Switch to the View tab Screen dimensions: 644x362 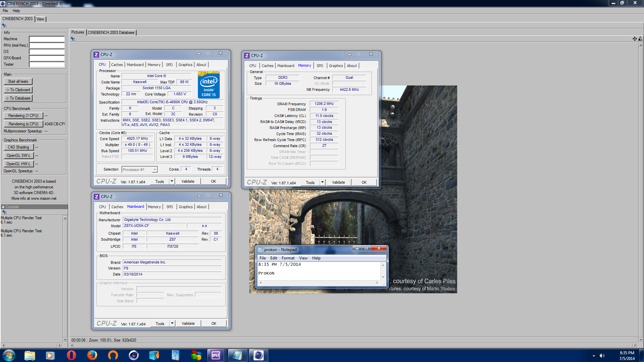click(x=40, y=19)
